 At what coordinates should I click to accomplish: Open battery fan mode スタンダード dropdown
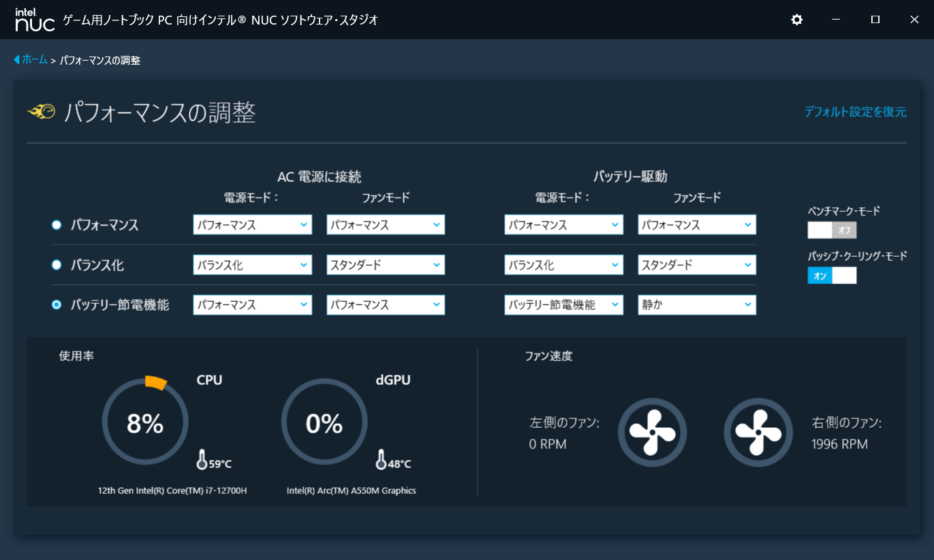(697, 265)
